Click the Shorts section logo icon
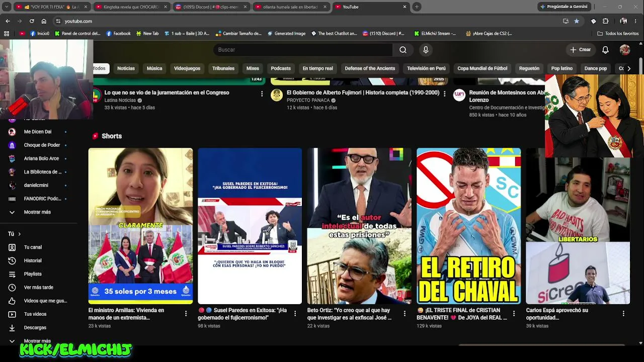 tap(95, 136)
